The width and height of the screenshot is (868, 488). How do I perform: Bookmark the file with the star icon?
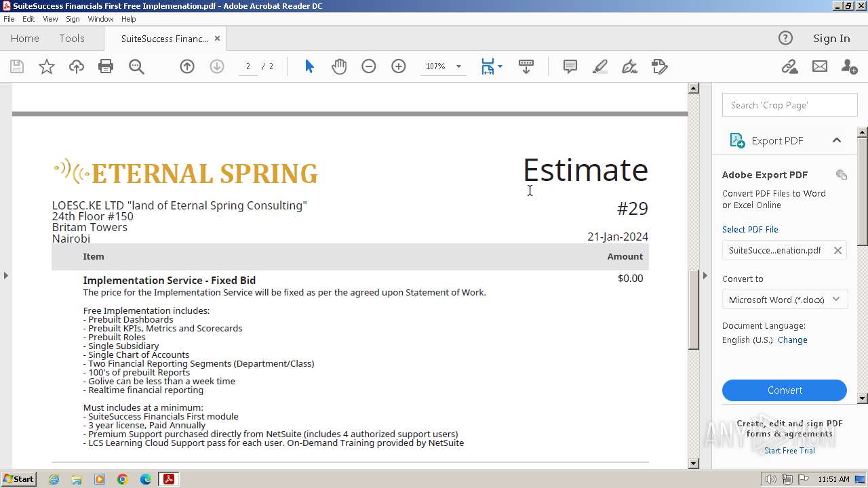(47, 66)
